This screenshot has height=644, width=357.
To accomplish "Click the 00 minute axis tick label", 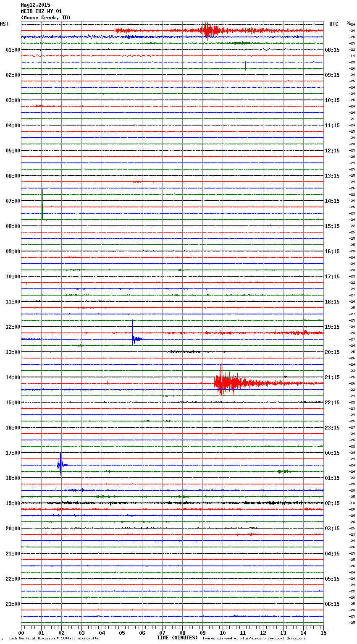I will tap(21, 633).
